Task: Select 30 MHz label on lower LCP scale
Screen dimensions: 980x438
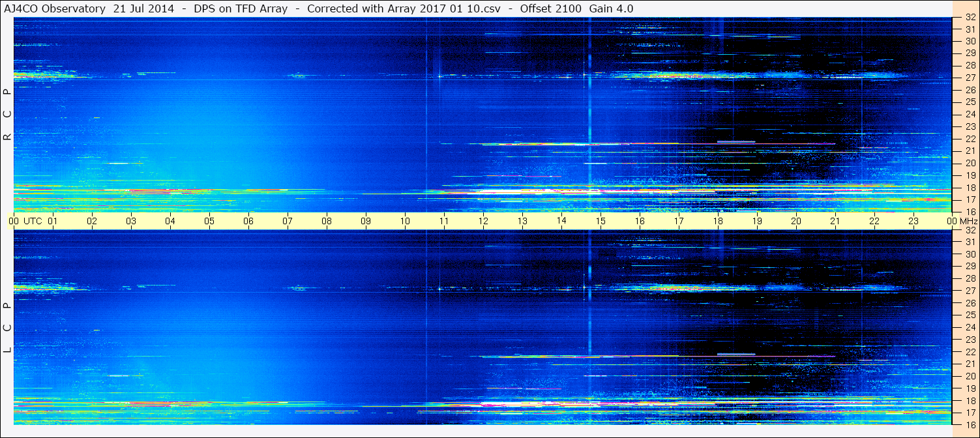Action: coord(970,254)
